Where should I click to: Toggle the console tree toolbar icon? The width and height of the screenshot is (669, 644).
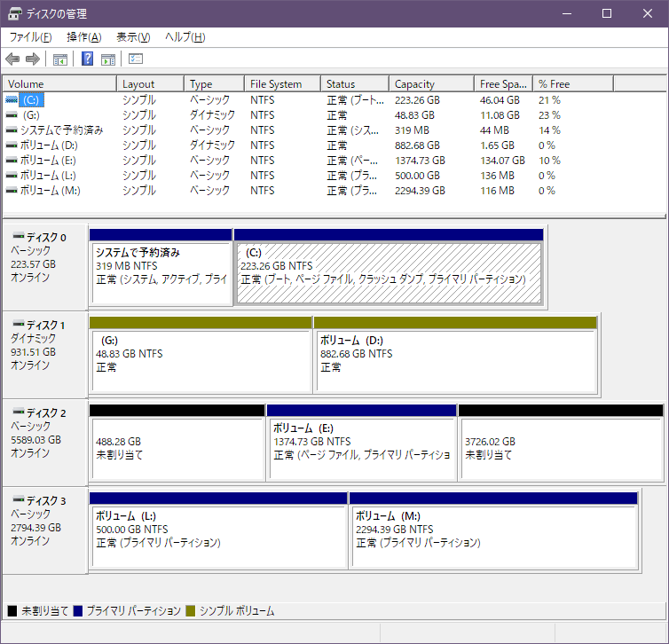[x=60, y=59]
